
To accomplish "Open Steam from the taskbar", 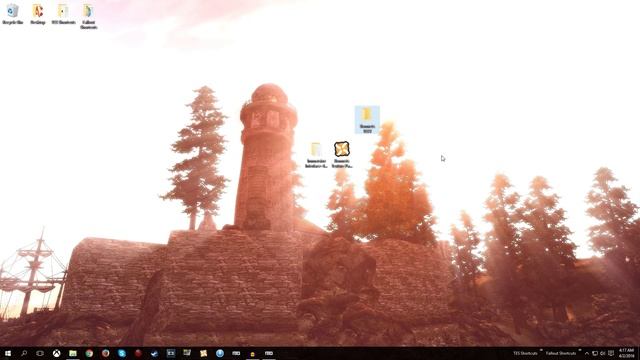I will click(x=154, y=353).
